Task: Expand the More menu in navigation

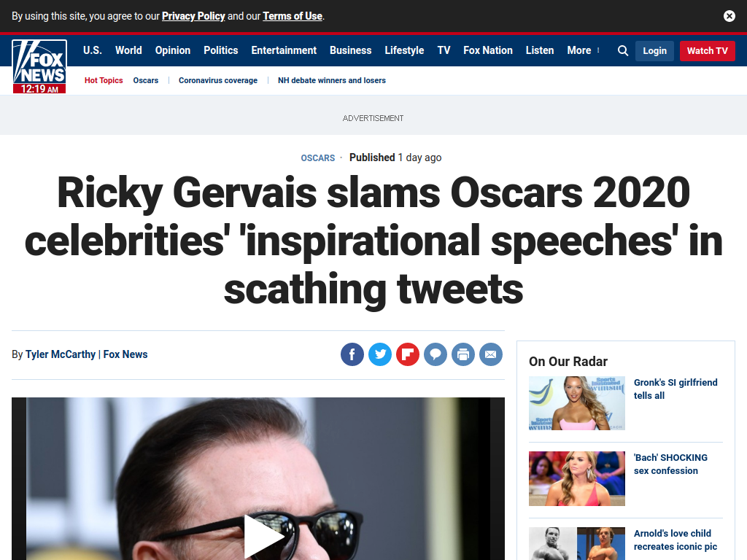Action: tap(583, 50)
